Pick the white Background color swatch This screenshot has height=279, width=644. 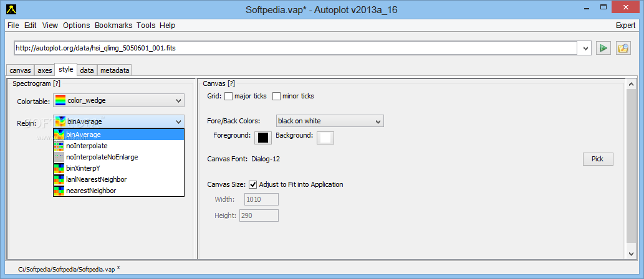pos(325,138)
